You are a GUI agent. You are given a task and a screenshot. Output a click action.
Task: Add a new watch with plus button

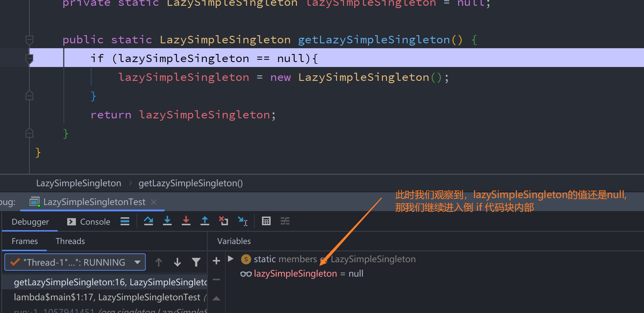[216, 261]
